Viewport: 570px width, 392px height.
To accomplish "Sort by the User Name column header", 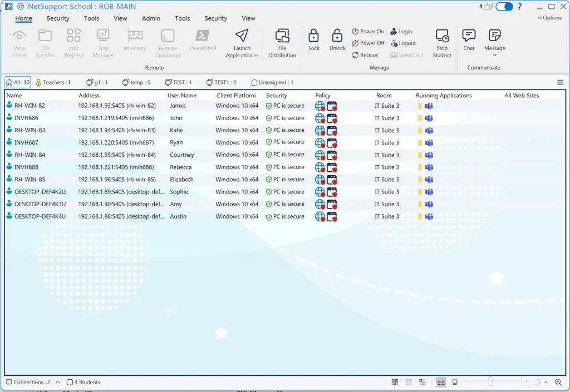I will (189, 96).
